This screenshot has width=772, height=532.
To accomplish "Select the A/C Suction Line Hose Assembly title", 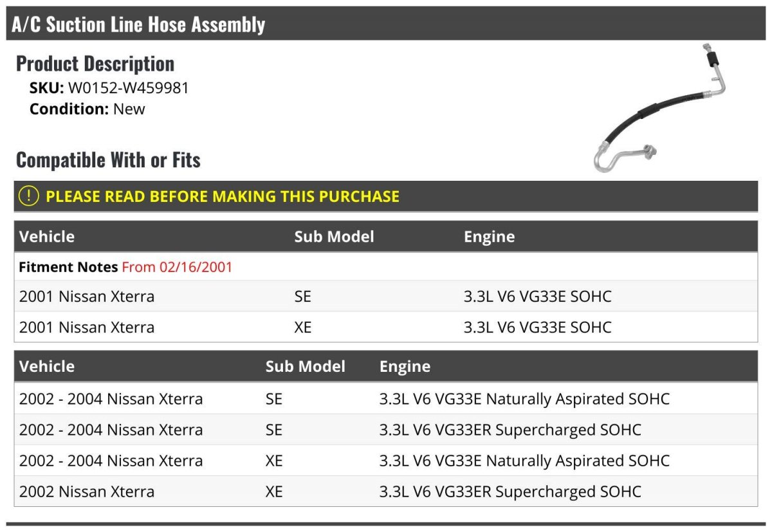I will click(138, 24).
